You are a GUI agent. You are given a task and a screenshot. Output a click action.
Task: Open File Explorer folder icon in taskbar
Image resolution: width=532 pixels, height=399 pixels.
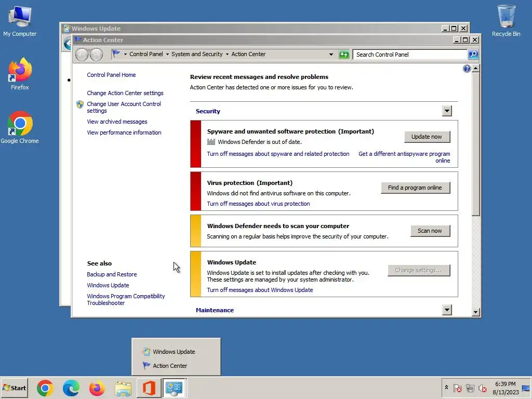123,389
